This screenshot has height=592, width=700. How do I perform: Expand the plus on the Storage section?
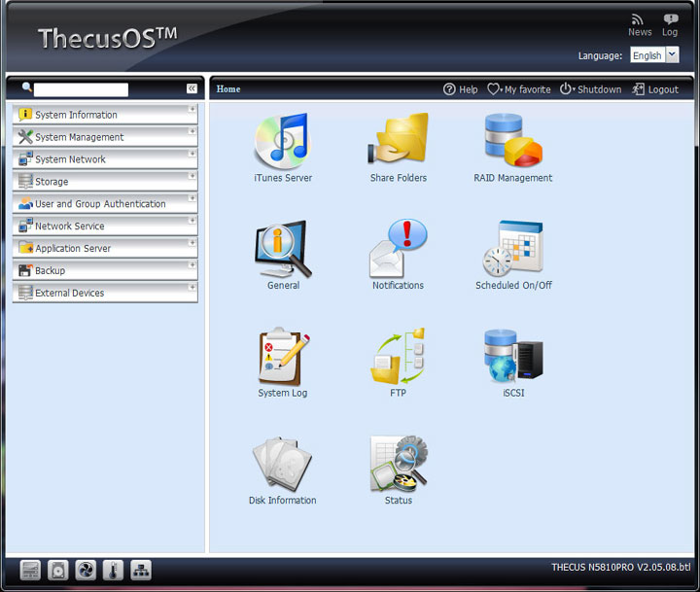192,176
